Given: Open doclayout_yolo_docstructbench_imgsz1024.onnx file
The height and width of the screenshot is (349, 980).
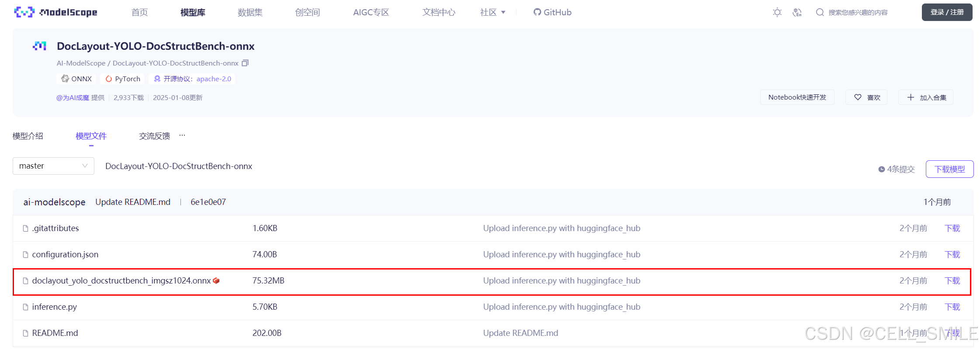Looking at the screenshot, I should [121, 280].
